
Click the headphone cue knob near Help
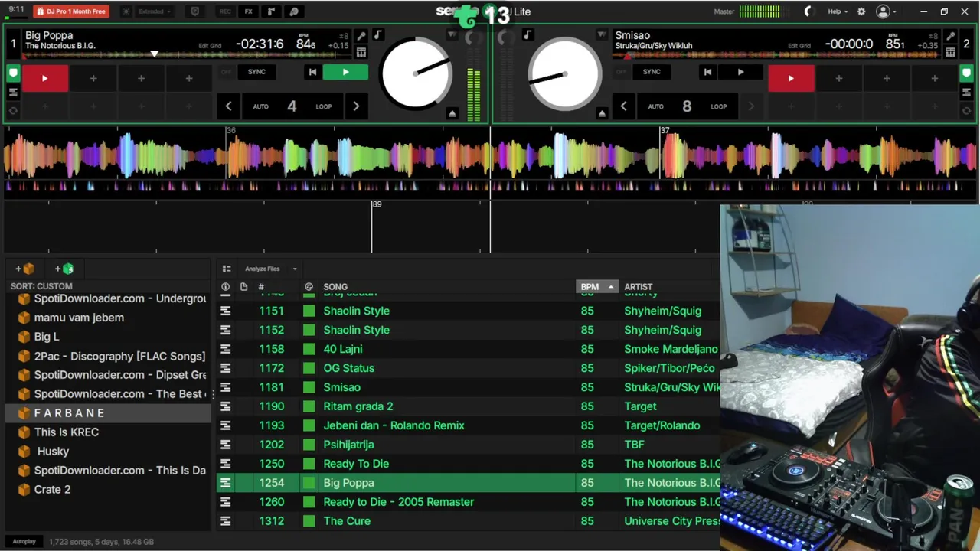point(808,11)
